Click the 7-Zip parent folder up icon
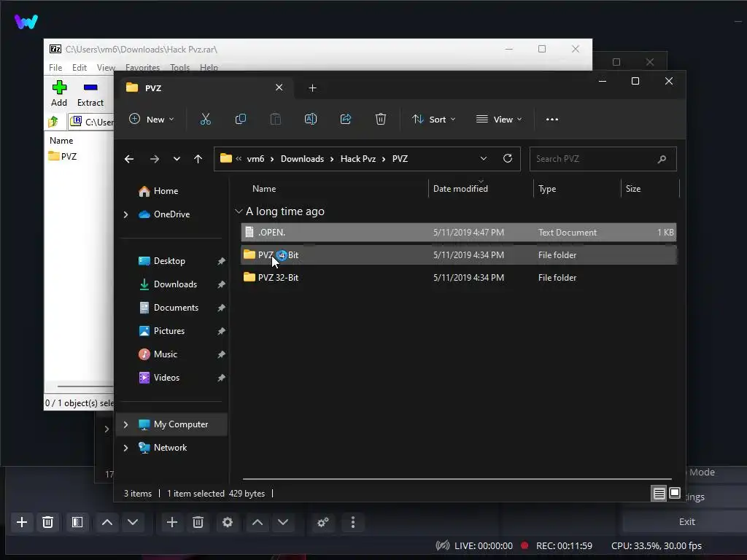Screen dimensions: 747x560 click(53, 122)
